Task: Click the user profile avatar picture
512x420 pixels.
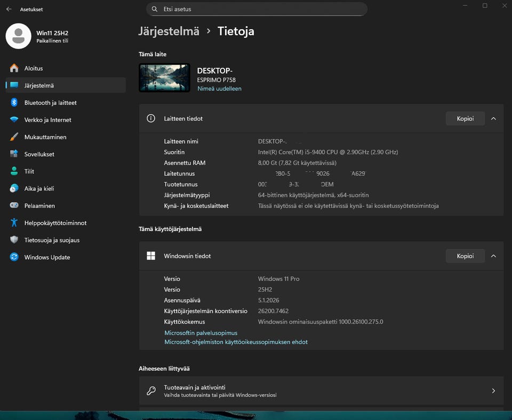Action: point(18,36)
